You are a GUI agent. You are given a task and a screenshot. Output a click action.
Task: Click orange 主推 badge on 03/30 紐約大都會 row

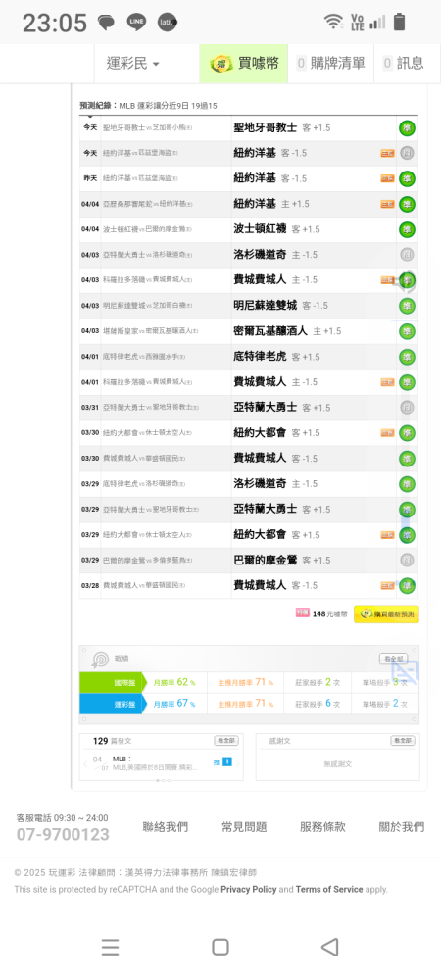coord(388,432)
